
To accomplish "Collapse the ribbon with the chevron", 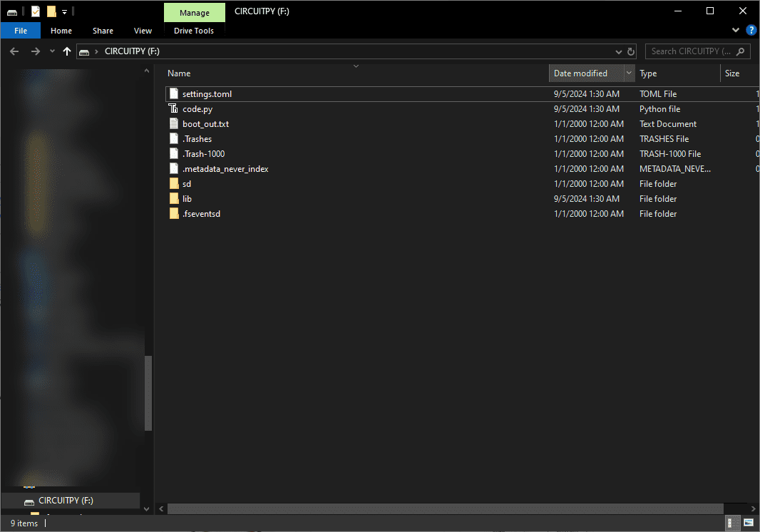I will tap(735, 30).
